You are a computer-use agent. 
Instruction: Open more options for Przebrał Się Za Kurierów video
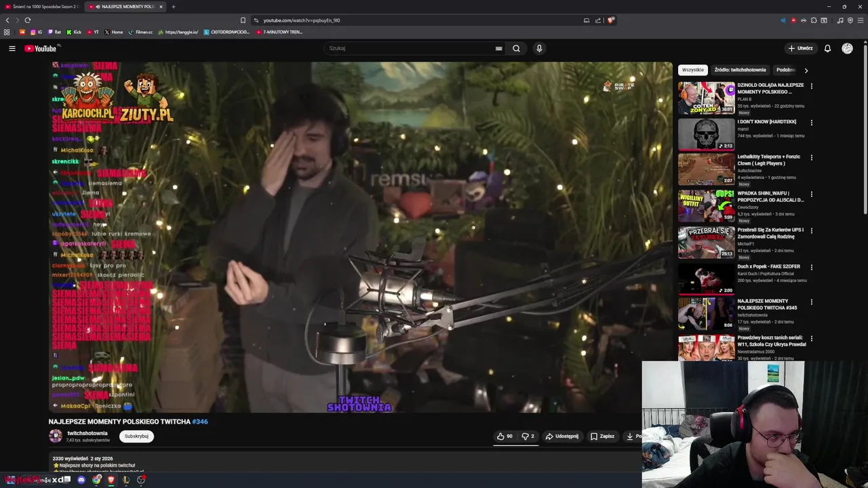(x=811, y=230)
